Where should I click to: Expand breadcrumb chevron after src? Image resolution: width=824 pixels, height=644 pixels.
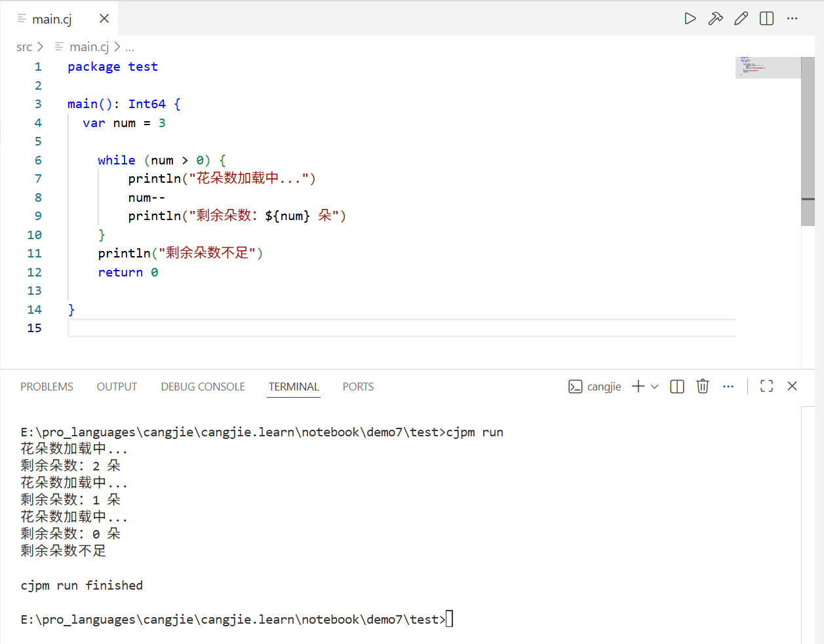click(41, 47)
